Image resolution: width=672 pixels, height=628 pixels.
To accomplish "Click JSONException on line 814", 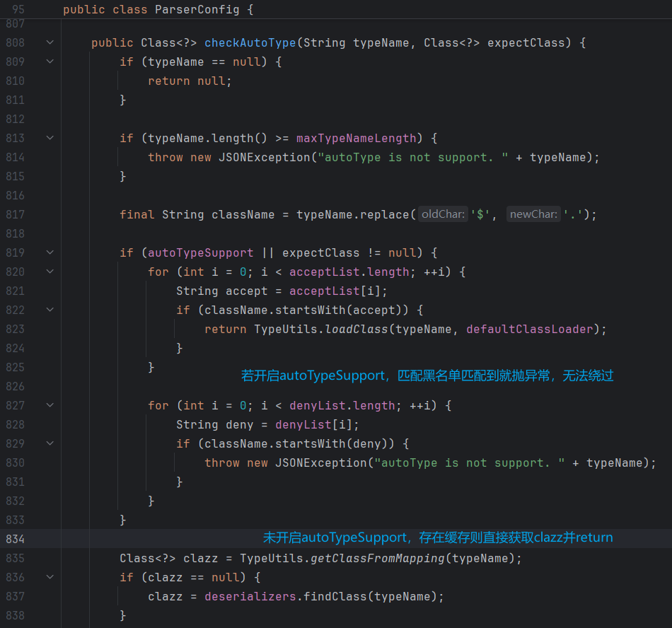I will pyautogui.click(x=264, y=157).
